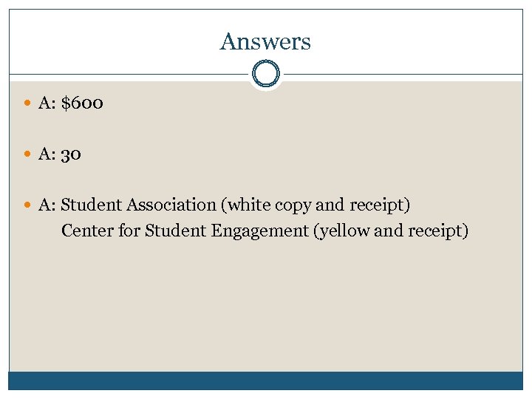Click the divider line left of the circle

tap(126, 74)
